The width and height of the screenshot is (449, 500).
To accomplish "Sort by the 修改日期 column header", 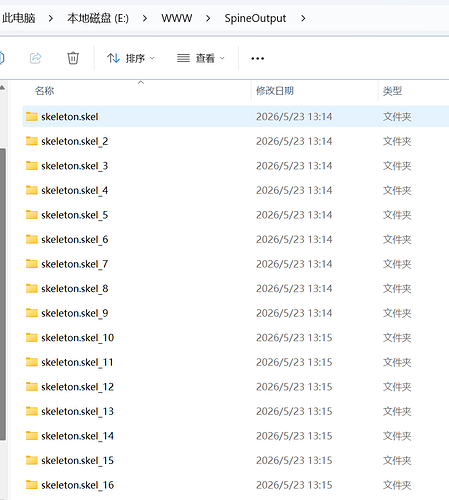I will [x=275, y=90].
